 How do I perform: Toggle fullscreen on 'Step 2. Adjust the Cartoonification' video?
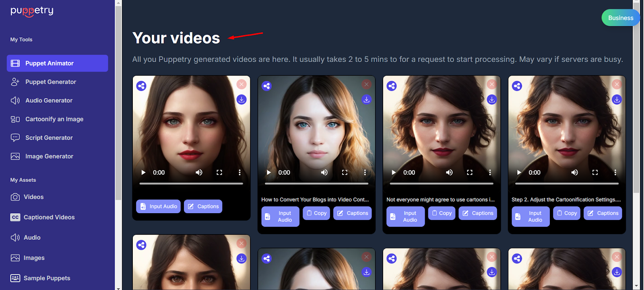tap(595, 173)
